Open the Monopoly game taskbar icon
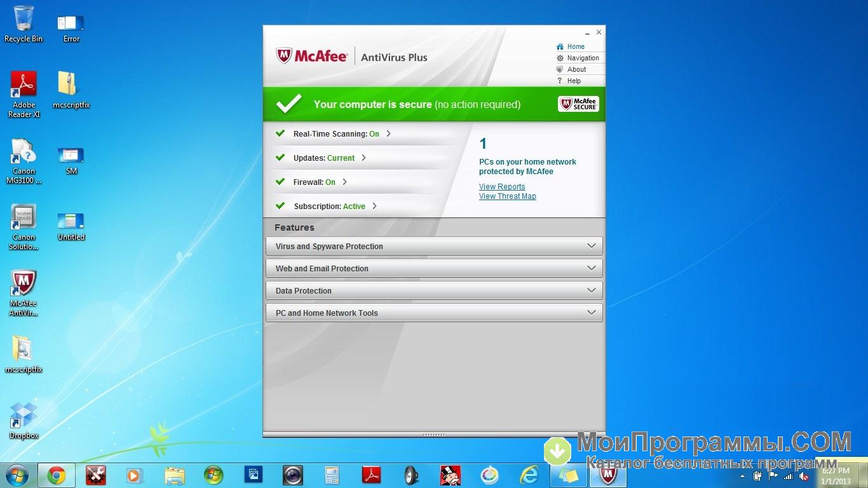 pos(450,475)
